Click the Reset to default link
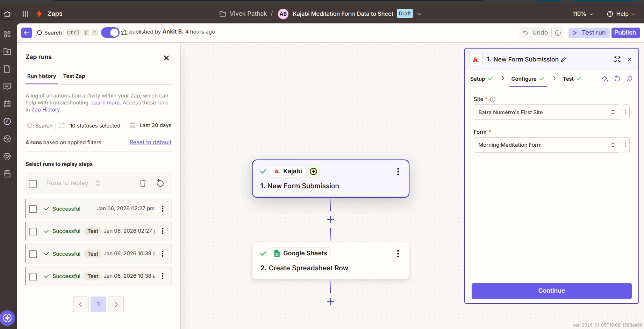Viewport: 644px width, 329px height. click(x=150, y=142)
